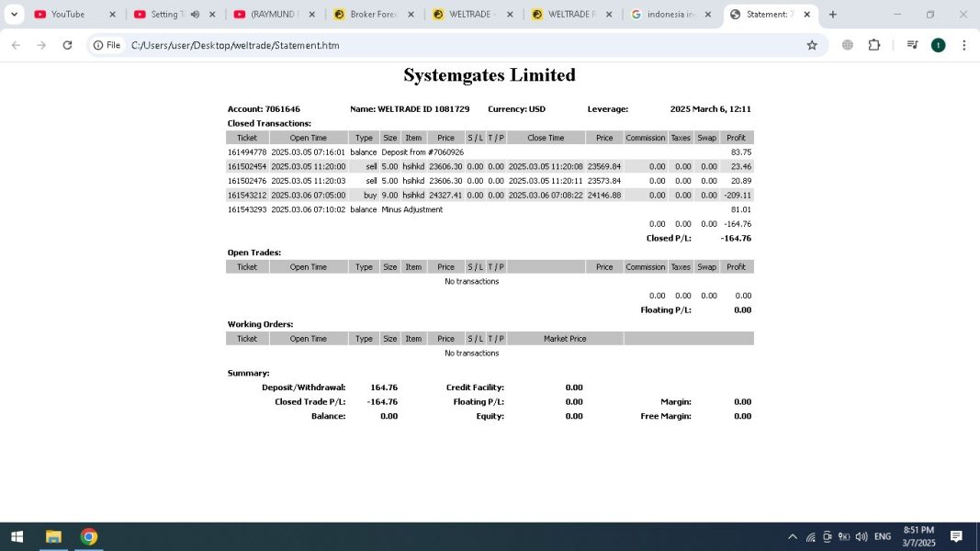Open a new browser tab
This screenshot has height=551, width=980.
click(832, 15)
